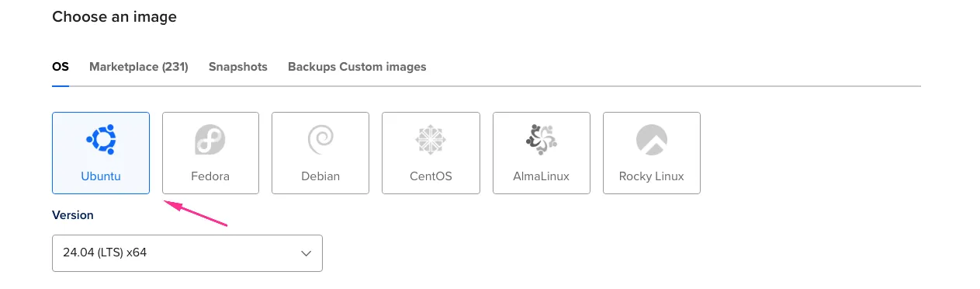Click the Debian swirl logo icon
The height and width of the screenshot is (289, 980).
[320, 140]
